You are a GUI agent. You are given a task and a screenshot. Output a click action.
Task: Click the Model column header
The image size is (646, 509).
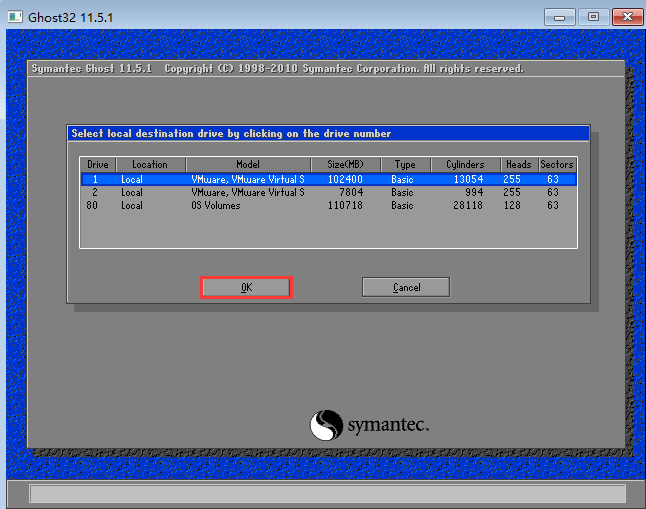click(x=247, y=164)
